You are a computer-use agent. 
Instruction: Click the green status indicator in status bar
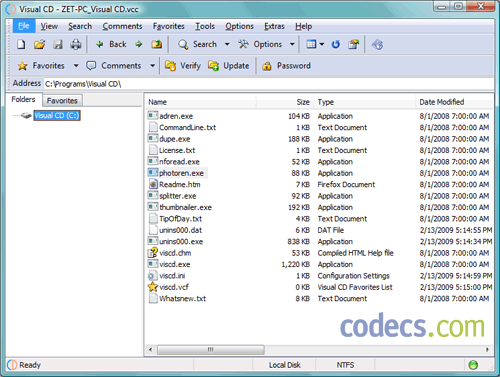473,365
